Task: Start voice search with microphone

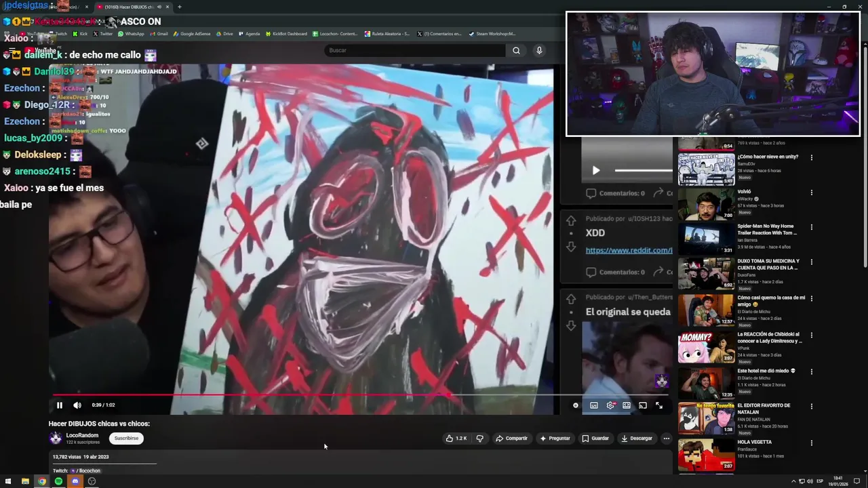Action: [539, 50]
